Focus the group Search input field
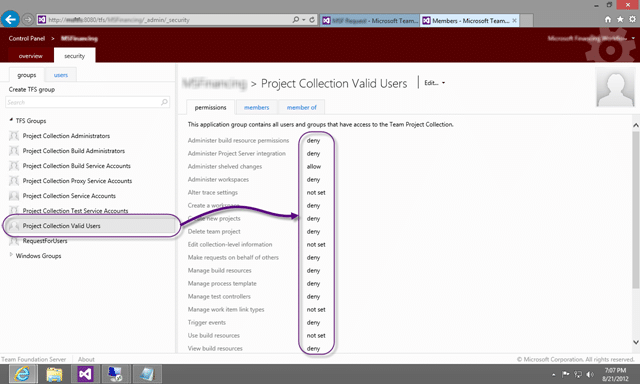The width and height of the screenshot is (640, 384). [x=83, y=102]
